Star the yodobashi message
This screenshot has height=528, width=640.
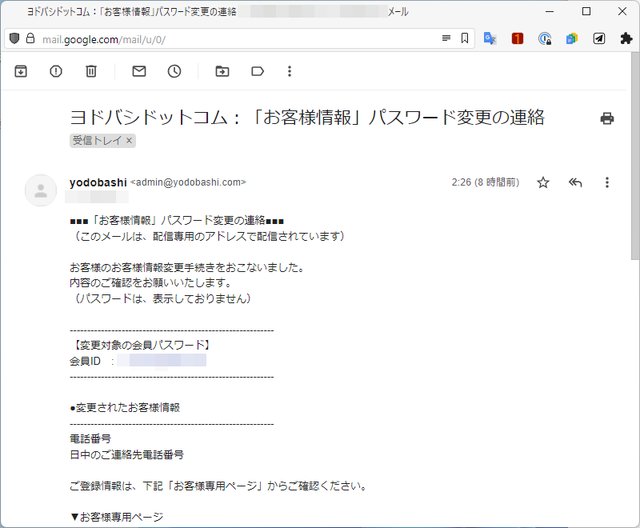[x=543, y=182]
